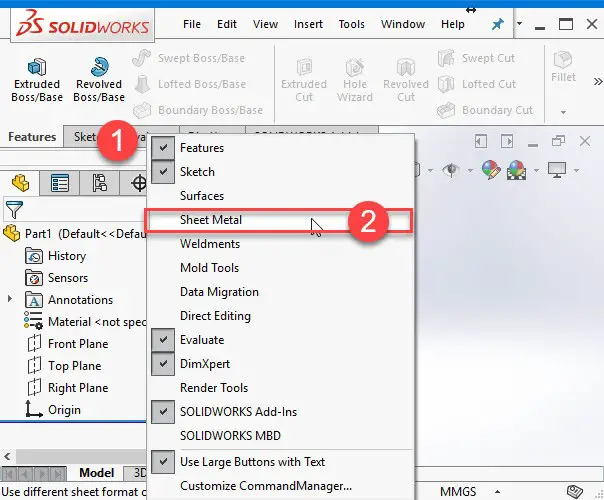Viewport: 604px width, 500px height.
Task: Click the Edit Appearance icon
Action: [x=491, y=170]
